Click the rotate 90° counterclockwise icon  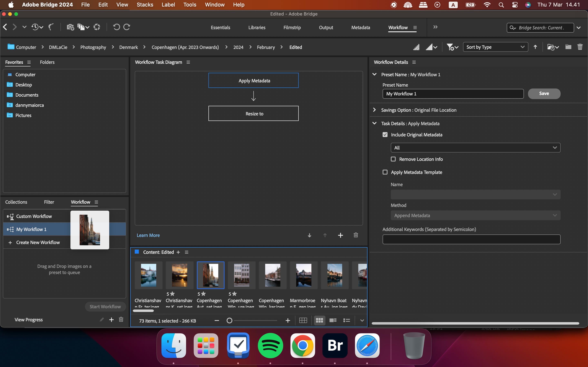pyautogui.click(x=116, y=27)
